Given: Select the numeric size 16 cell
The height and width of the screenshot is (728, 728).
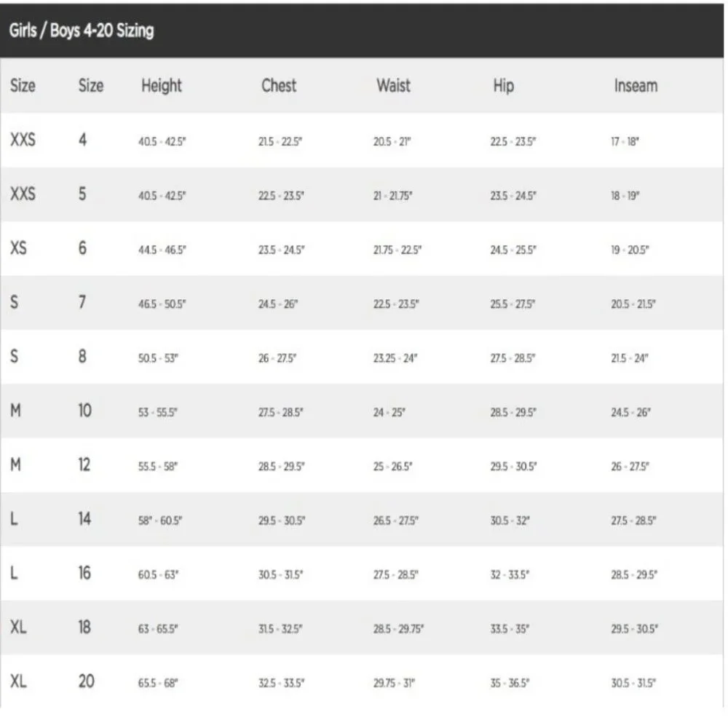Looking at the screenshot, I should coord(84,573).
